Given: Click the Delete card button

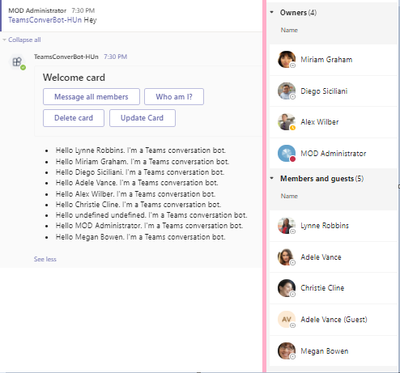Looking at the screenshot, I should (x=74, y=118).
